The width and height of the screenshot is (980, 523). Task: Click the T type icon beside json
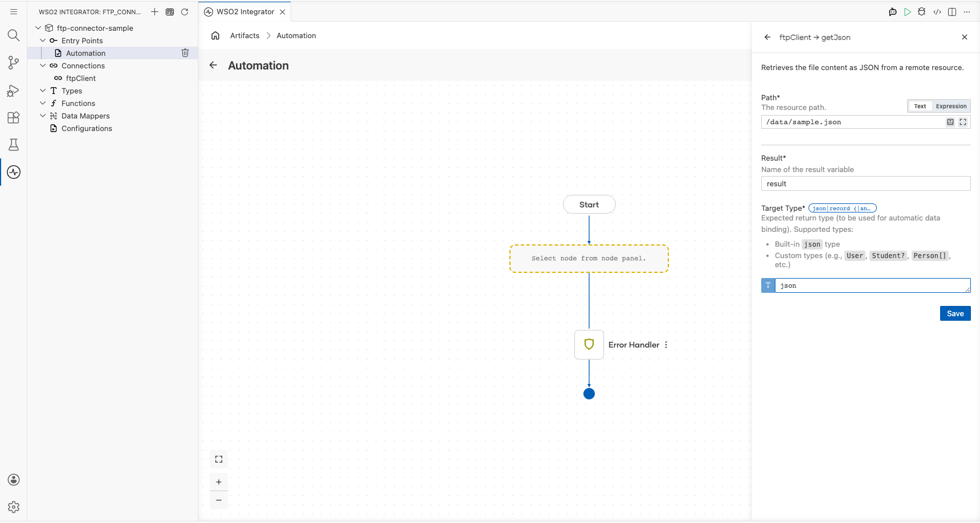click(x=768, y=285)
